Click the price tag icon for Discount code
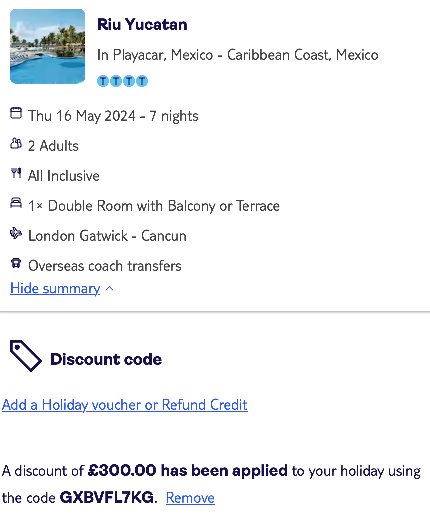 26,356
